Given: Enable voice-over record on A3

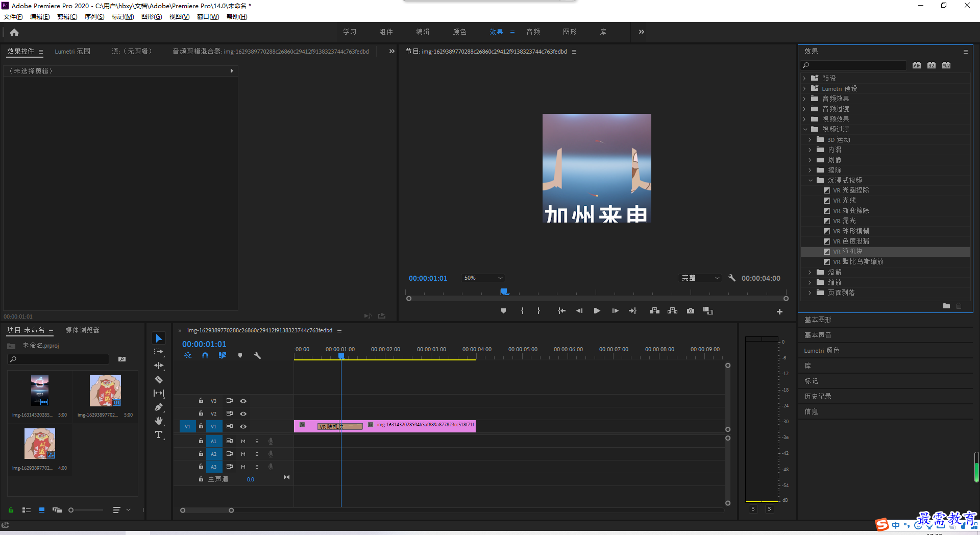Looking at the screenshot, I should 271,467.
